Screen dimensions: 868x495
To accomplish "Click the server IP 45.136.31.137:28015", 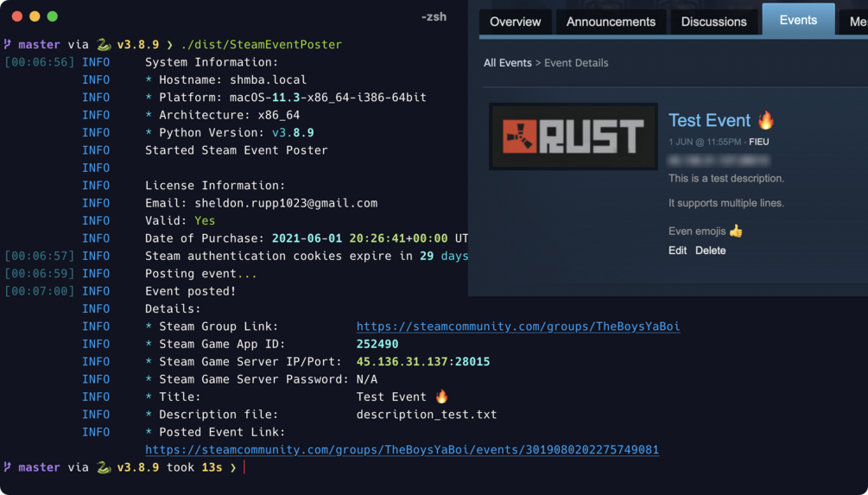I will point(423,362).
